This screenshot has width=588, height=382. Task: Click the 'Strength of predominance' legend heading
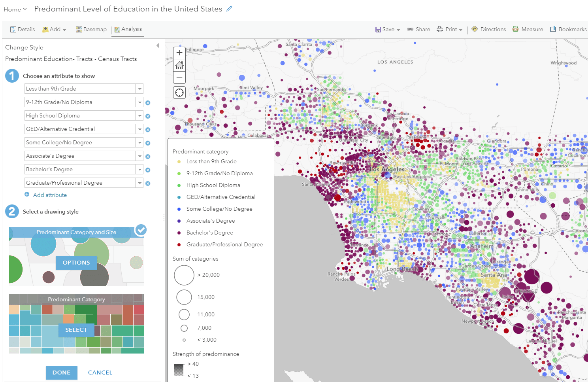point(206,354)
